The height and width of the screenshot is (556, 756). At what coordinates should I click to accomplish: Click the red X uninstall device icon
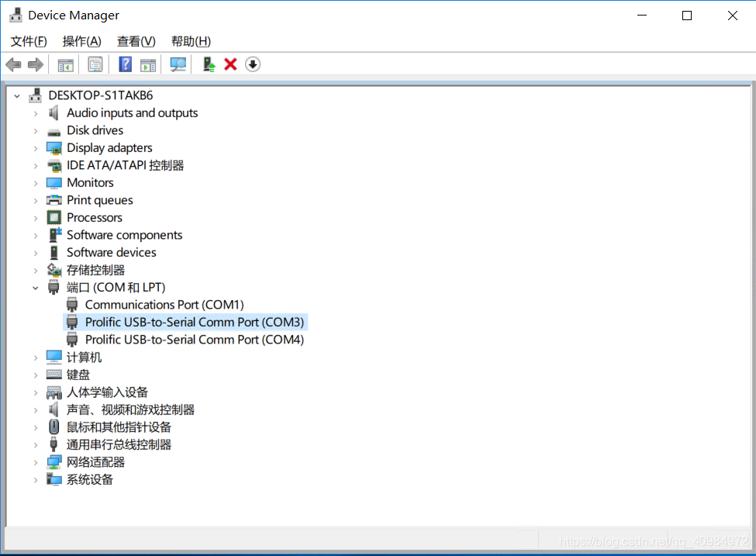click(230, 64)
